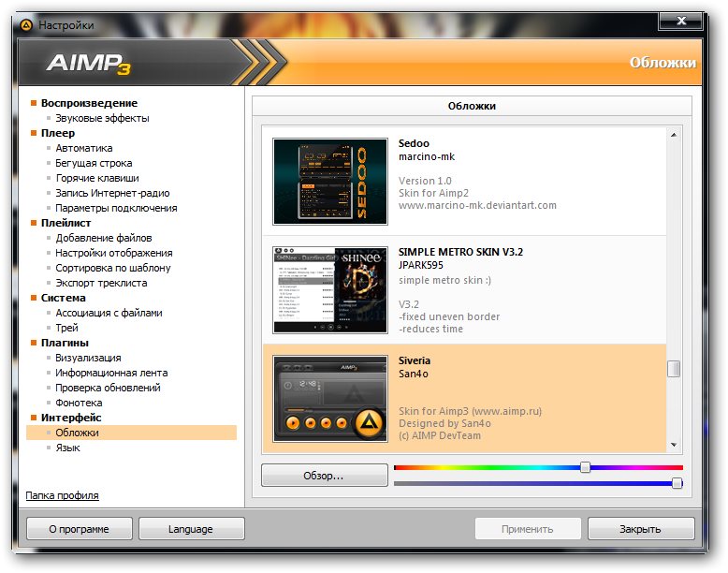Select Горячие клавиши in the sidebar
This screenshot has height=573, width=728.
96,178
